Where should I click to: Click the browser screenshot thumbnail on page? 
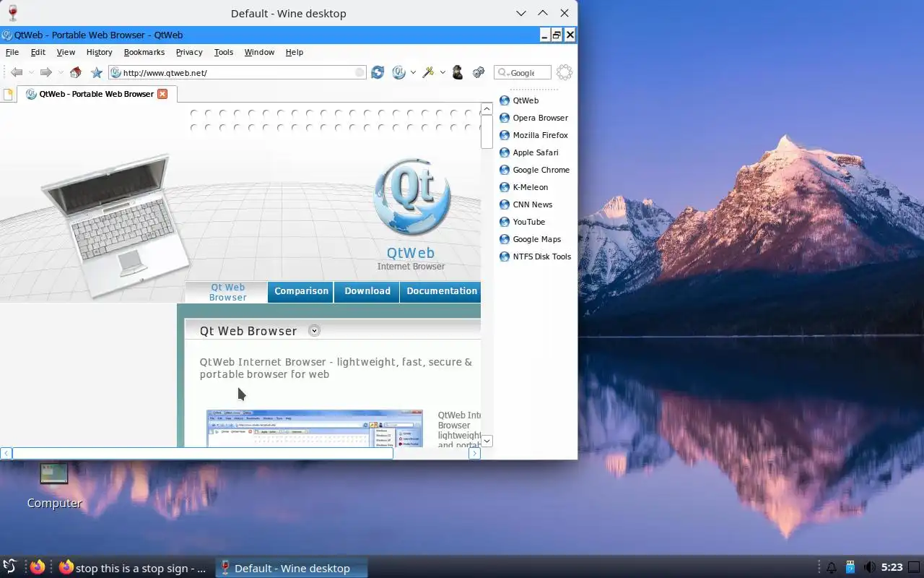pos(314,428)
